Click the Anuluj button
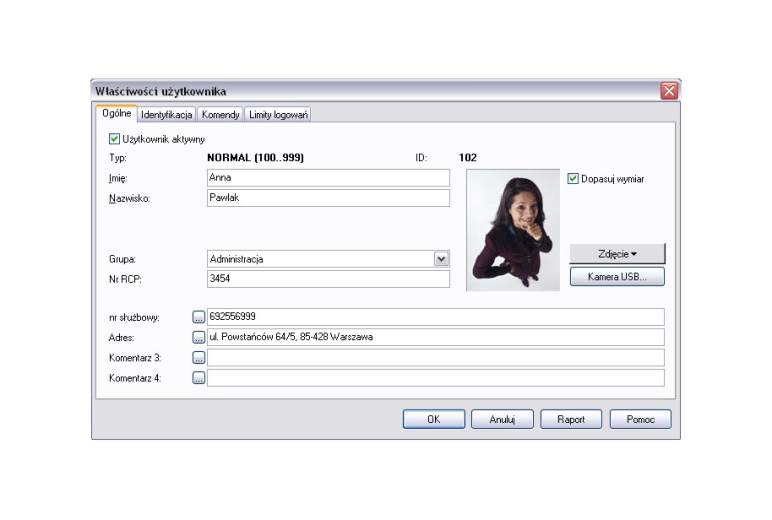 [502, 419]
